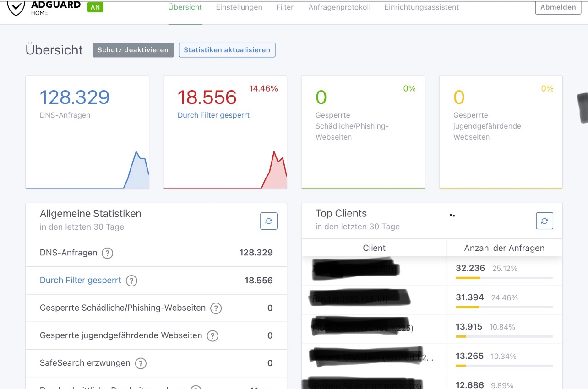Click the blue DNS-Anfragen chart
Viewport: 588px width, 389px height.
(87, 169)
